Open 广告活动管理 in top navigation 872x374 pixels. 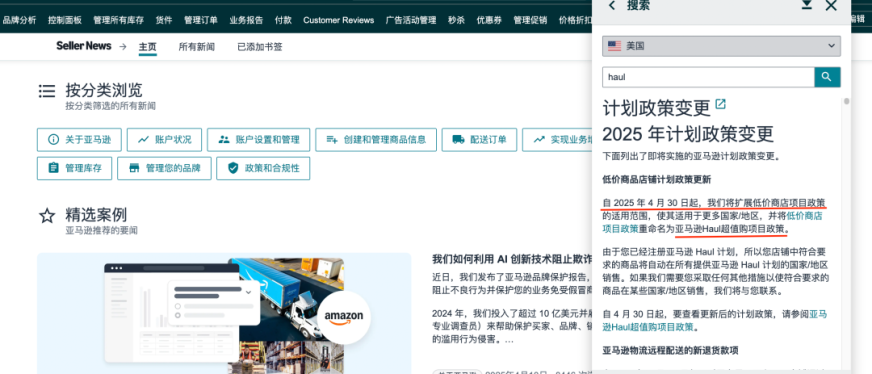point(411,20)
